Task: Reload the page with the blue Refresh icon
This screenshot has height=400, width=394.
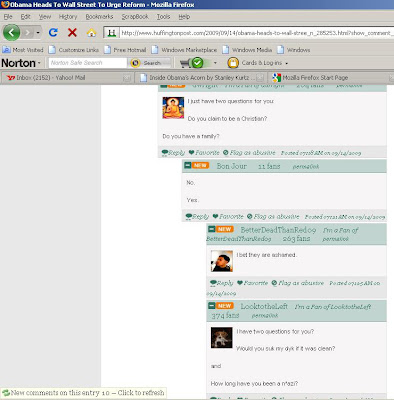Action: click(x=53, y=32)
